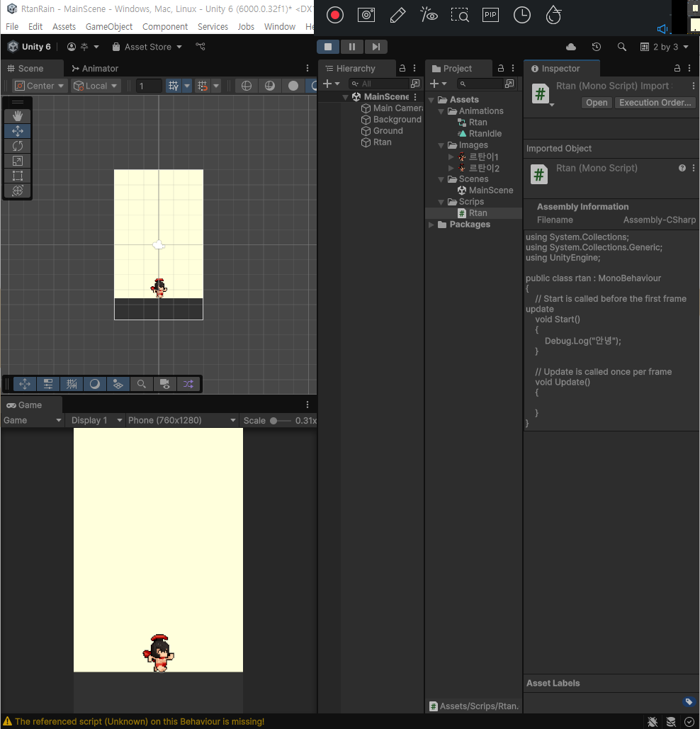This screenshot has width=700, height=729.
Task: Click the red record button in capture bar
Action: pyautogui.click(x=334, y=15)
